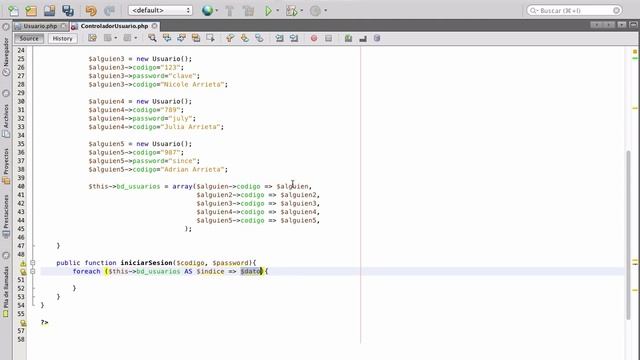This screenshot has width=640, height=360.
Task: Click the New File toolbar icon
Action: coord(13,10)
